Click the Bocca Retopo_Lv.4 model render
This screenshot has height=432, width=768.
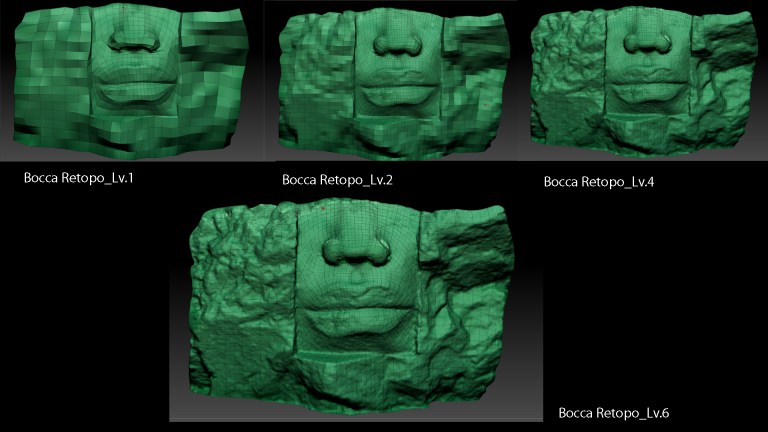[x=644, y=81]
